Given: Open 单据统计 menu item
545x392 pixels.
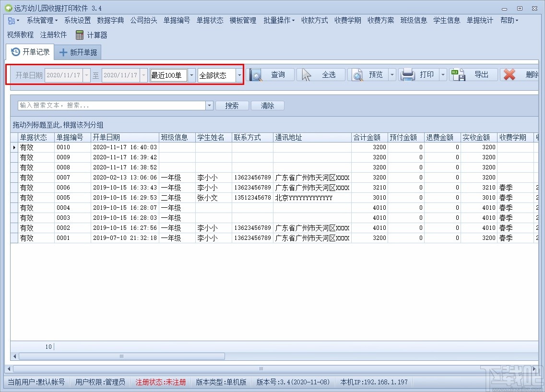Looking at the screenshot, I should (480, 21).
